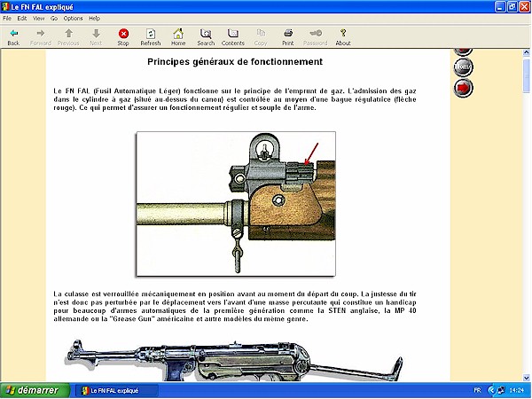Click the FN FAL gas regulator illustration
532x399 pixels.
point(236,204)
